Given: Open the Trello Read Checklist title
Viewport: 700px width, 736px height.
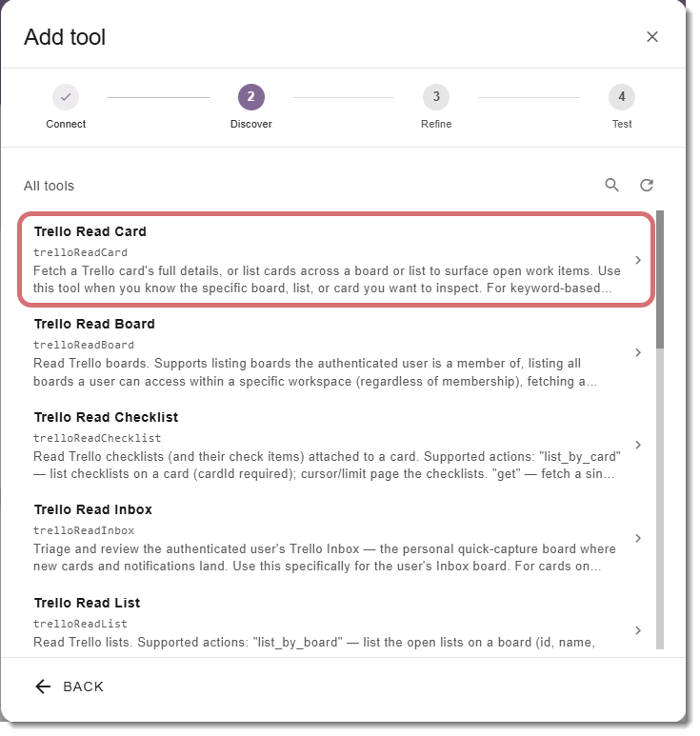Looking at the screenshot, I should (x=106, y=417).
